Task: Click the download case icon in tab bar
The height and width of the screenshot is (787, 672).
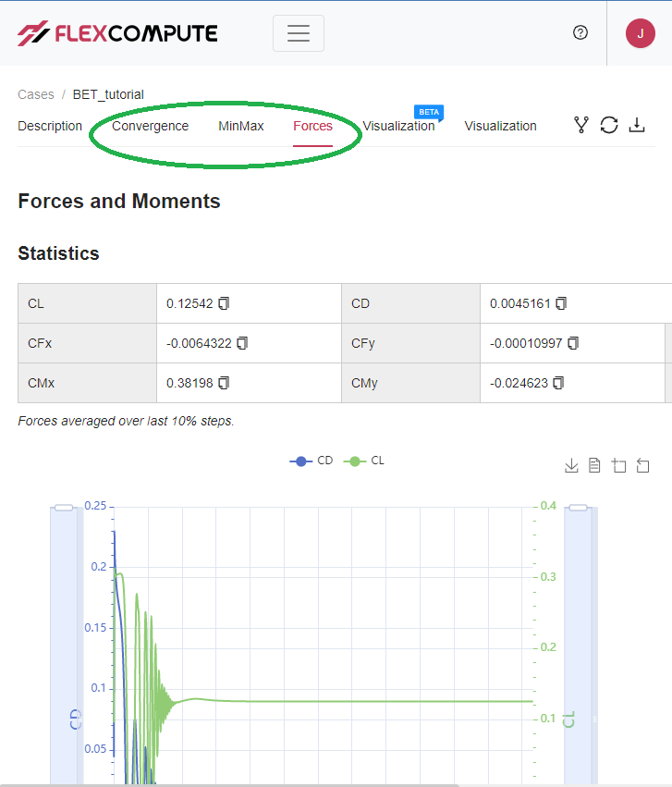Action: pos(637,125)
